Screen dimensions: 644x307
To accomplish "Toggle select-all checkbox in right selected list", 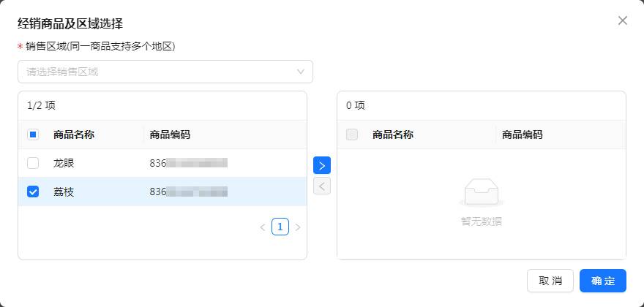I will (x=352, y=134).
